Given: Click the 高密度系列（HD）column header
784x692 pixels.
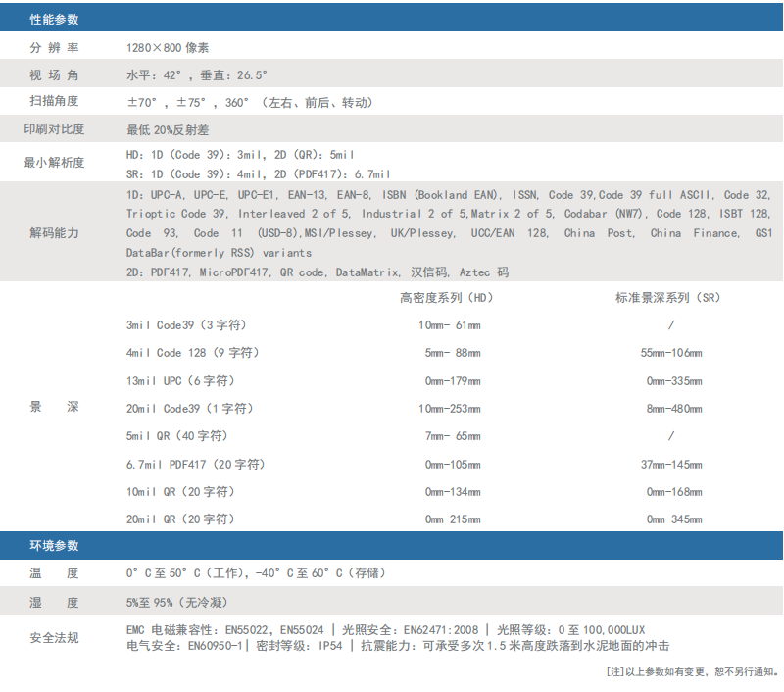Looking at the screenshot, I should [447, 298].
